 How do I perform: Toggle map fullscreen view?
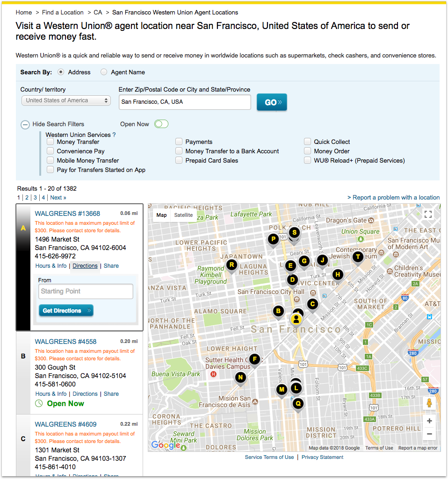point(428,214)
